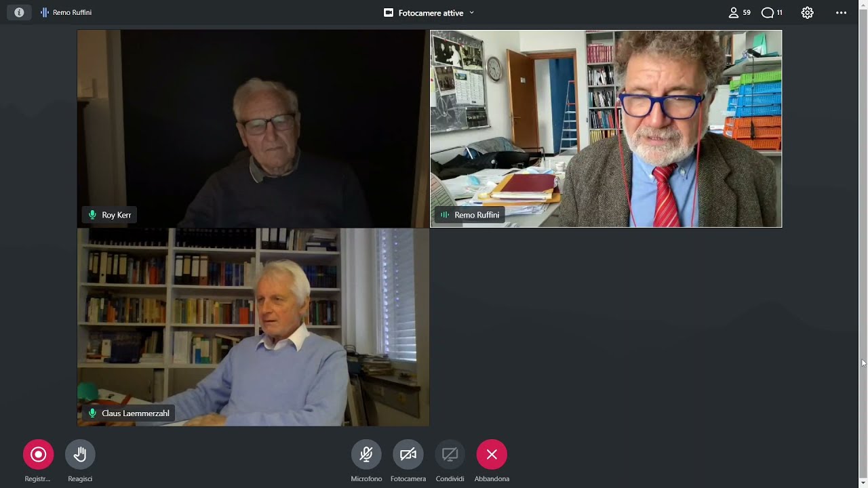Select Claus Laemmerzahl's video tile
The height and width of the screenshot is (488, 868).
pyautogui.click(x=253, y=327)
